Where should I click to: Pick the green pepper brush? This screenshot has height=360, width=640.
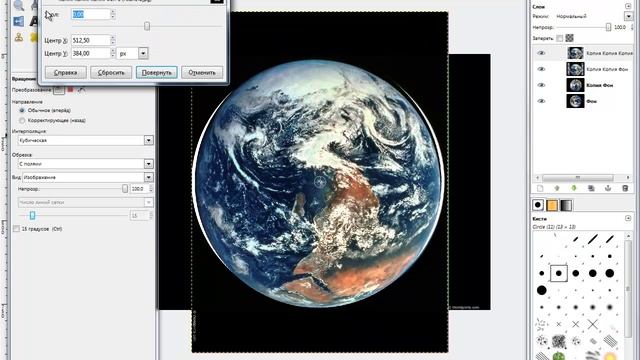pos(559,356)
